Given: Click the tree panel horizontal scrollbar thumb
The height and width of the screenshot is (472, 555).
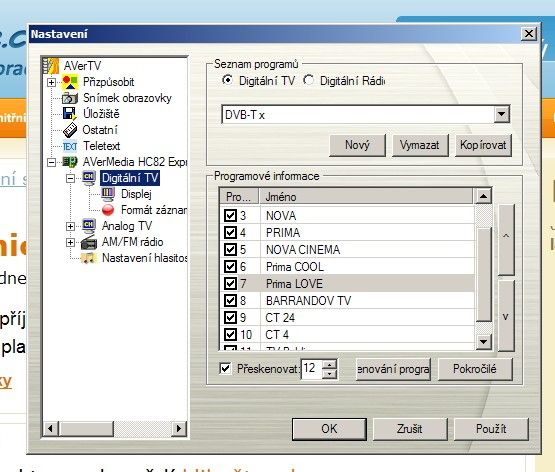Looking at the screenshot, I should [x=86, y=428].
